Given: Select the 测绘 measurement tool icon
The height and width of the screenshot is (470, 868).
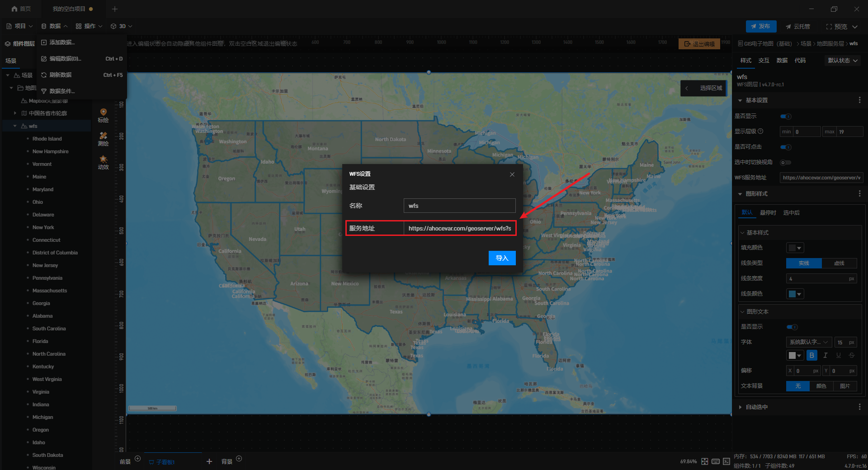Looking at the screenshot, I should click(103, 138).
